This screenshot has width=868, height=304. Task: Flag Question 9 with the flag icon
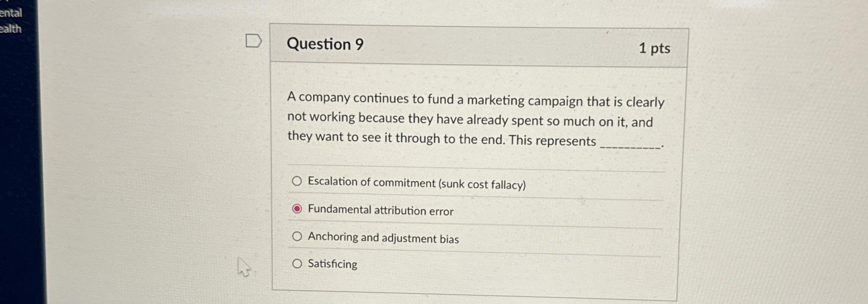253,41
